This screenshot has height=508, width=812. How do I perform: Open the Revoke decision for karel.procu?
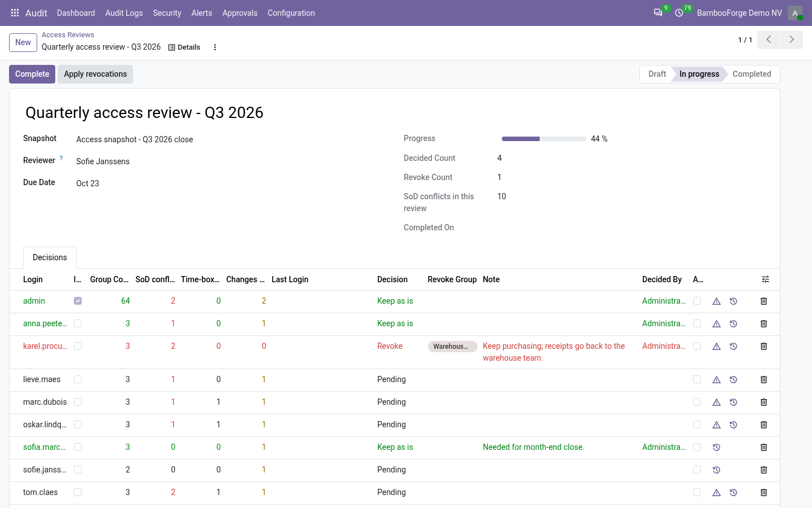tap(390, 346)
